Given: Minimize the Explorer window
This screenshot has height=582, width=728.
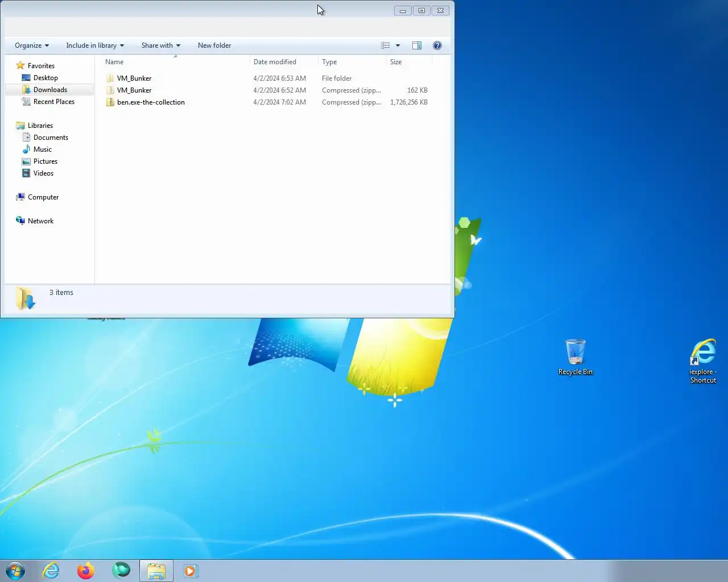Looking at the screenshot, I should tap(403, 10).
